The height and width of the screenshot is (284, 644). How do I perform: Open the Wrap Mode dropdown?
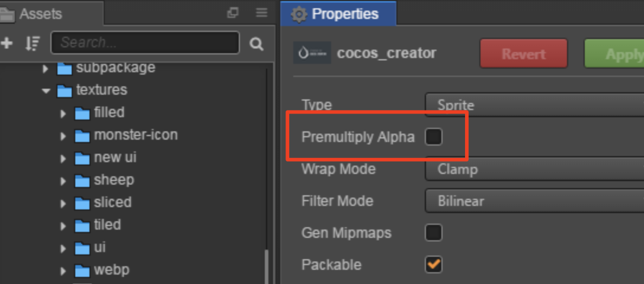[533, 169]
